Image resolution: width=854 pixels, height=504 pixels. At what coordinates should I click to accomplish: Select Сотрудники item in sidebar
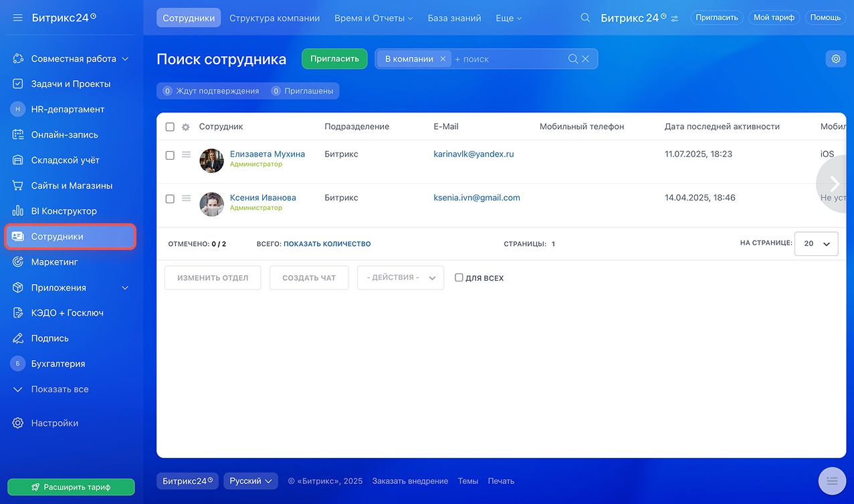70,237
